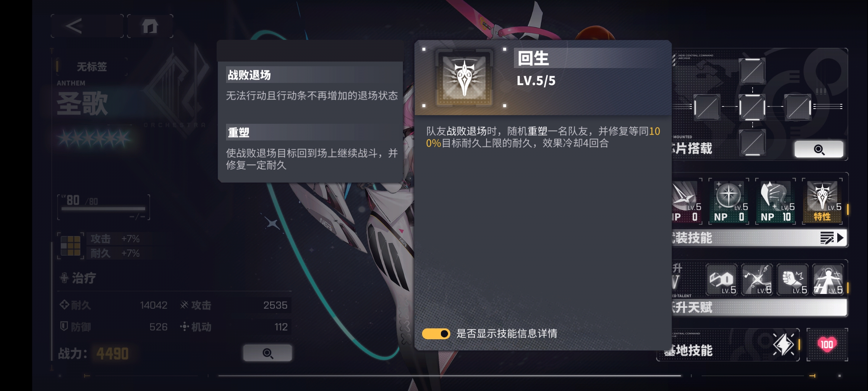
Task: Select the 特性 trait skill icon
Action: pyautogui.click(x=822, y=201)
